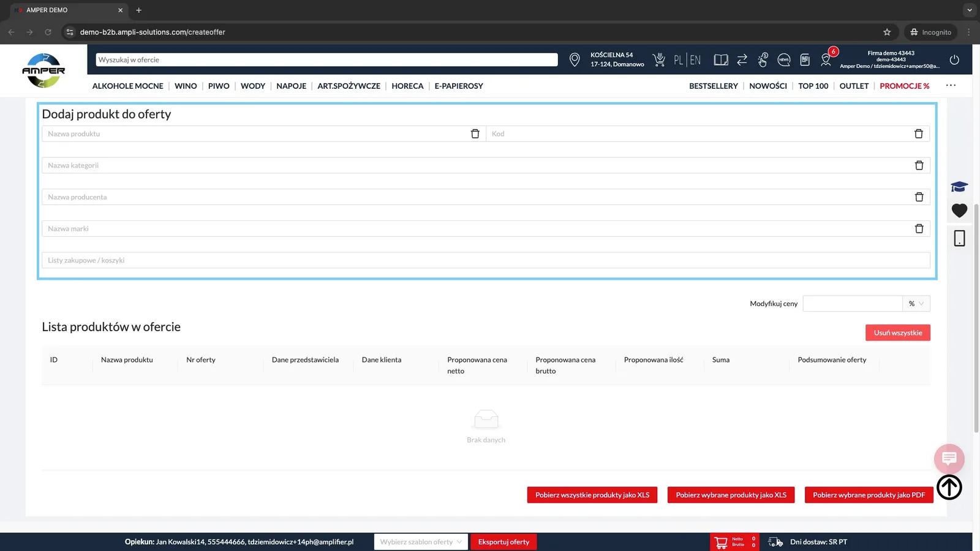This screenshot has width=980, height=551.
Task: Click the KOŚCIELNA 54 address text
Action: tap(611, 55)
